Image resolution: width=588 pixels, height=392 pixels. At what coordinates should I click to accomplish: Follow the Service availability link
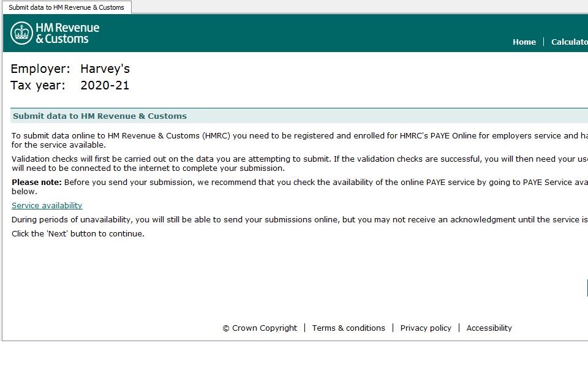47,206
